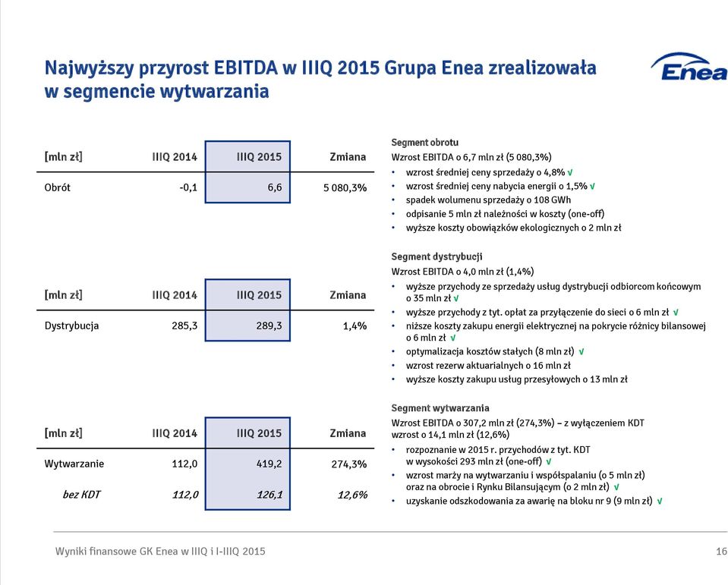
Task: Click the footer 'Wyniki finansowe GK Enea' text
Action: (x=160, y=551)
